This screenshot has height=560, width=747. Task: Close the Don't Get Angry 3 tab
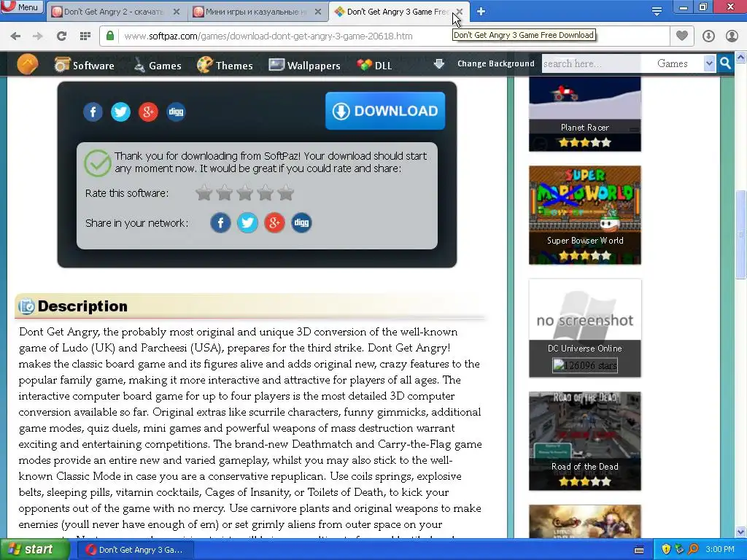point(460,12)
